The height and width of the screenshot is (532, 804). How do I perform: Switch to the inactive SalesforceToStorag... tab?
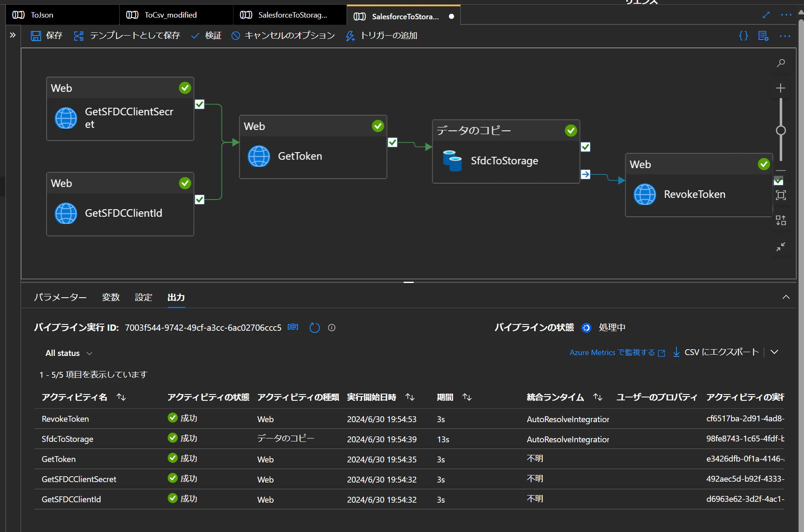(290, 15)
